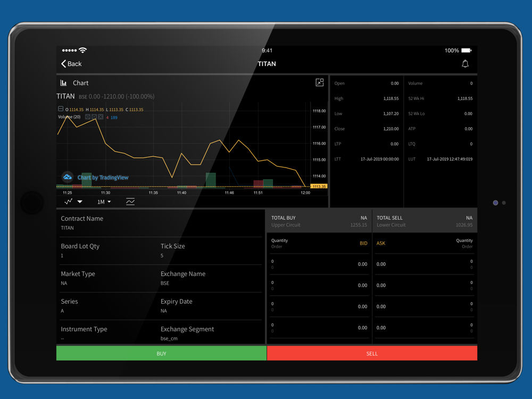Click the LTQ label
Image resolution: width=532 pixels, height=399 pixels.
coord(412,144)
